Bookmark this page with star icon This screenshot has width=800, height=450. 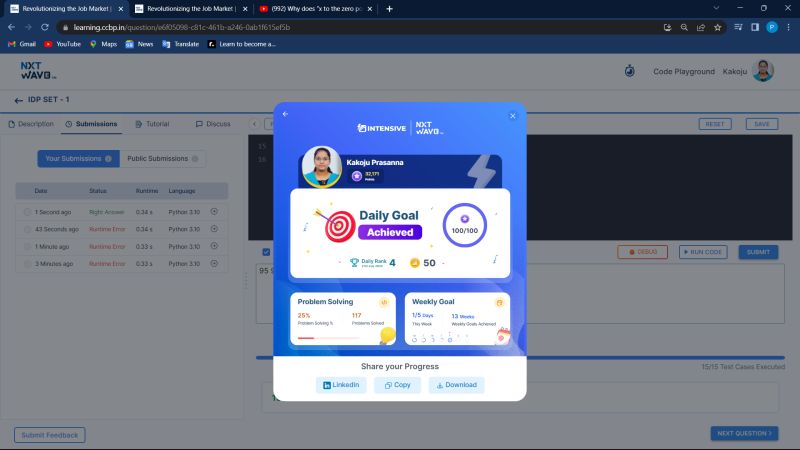click(718, 28)
